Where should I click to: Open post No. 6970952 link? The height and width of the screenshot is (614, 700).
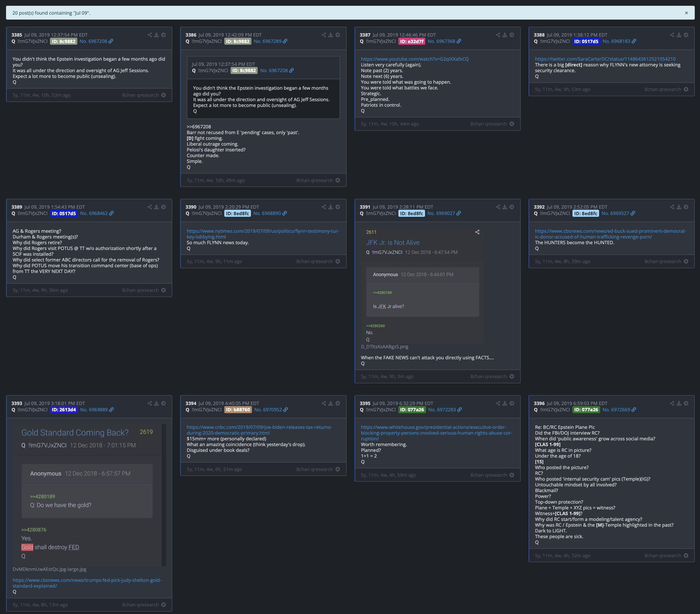click(x=268, y=410)
